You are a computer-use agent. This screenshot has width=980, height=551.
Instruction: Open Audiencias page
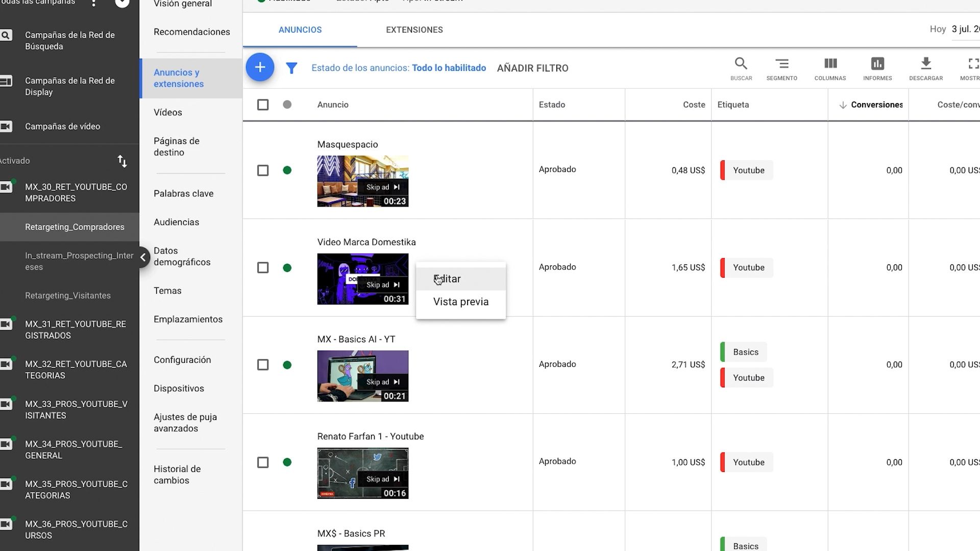(177, 222)
